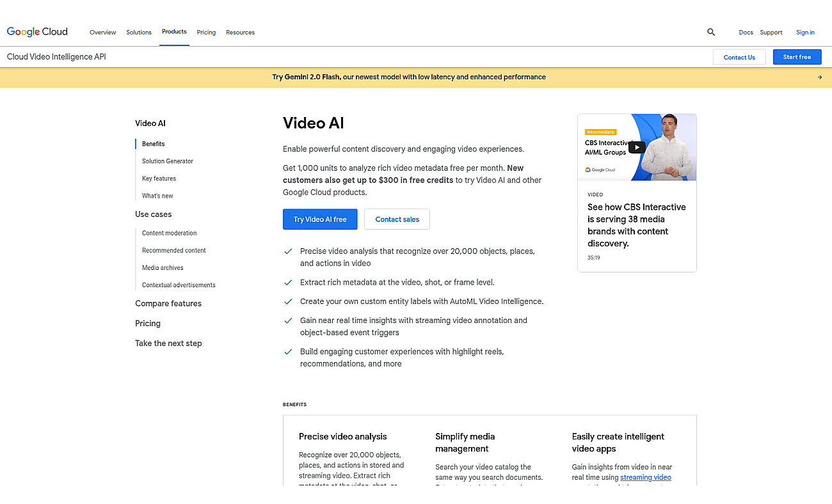Jump to Pricing in sidebar
Screen dimensions: 832x504
(x=148, y=324)
